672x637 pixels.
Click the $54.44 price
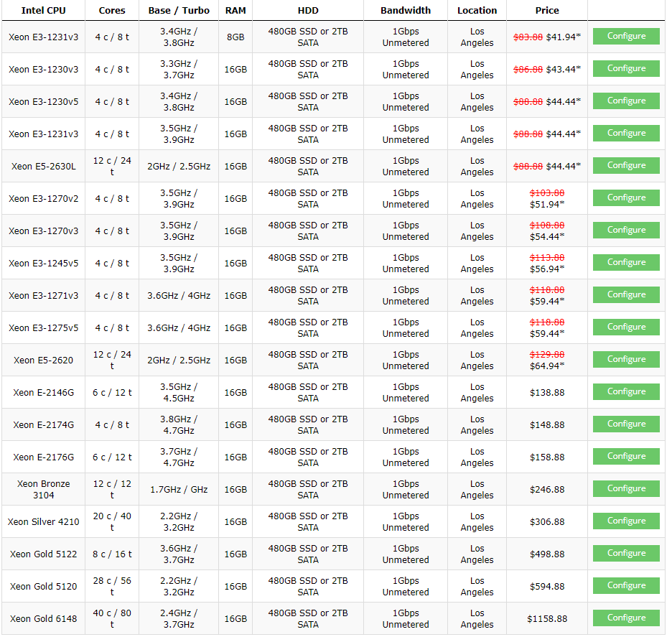pyautogui.click(x=547, y=236)
